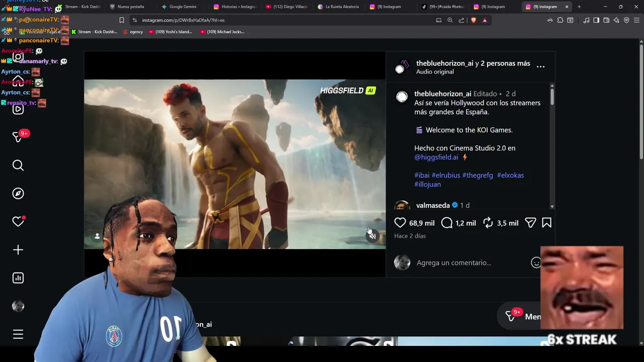The width and height of the screenshot is (644, 362).
Task: Focus the Agrega un comentario input field
Action: pyautogui.click(x=470, y=262)
